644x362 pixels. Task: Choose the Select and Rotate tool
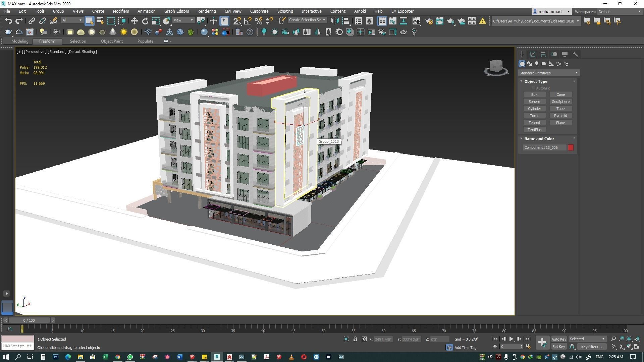[145, 21]
